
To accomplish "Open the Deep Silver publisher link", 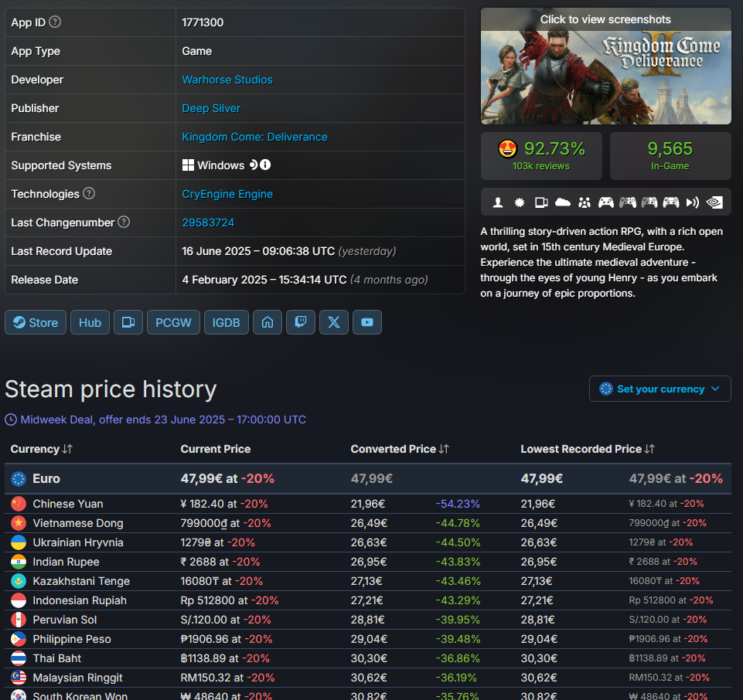I will pyautogui.click(x=211, y=108).
